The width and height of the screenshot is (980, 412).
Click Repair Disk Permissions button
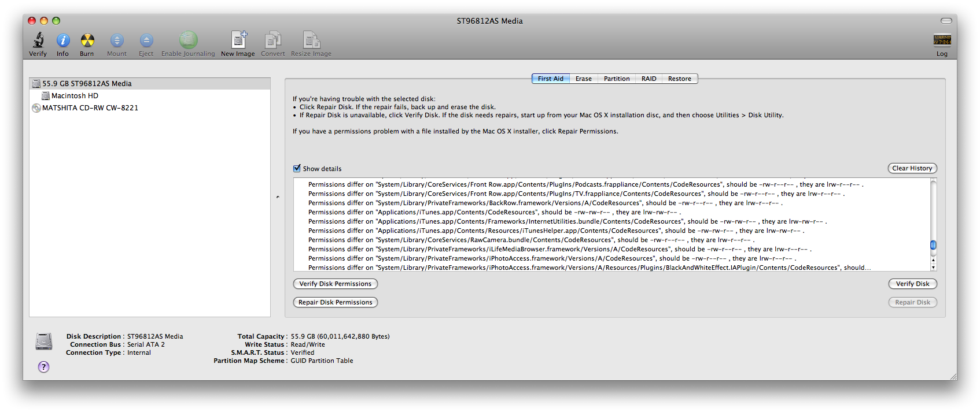(x=336, y=302)
